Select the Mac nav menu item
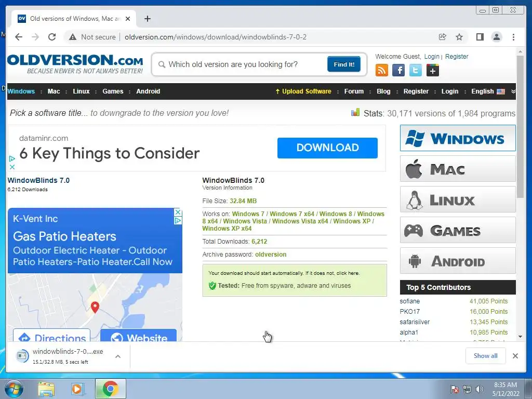Image resolution: width=532 pixels, height=399 pixels. [x=54, y=91]
